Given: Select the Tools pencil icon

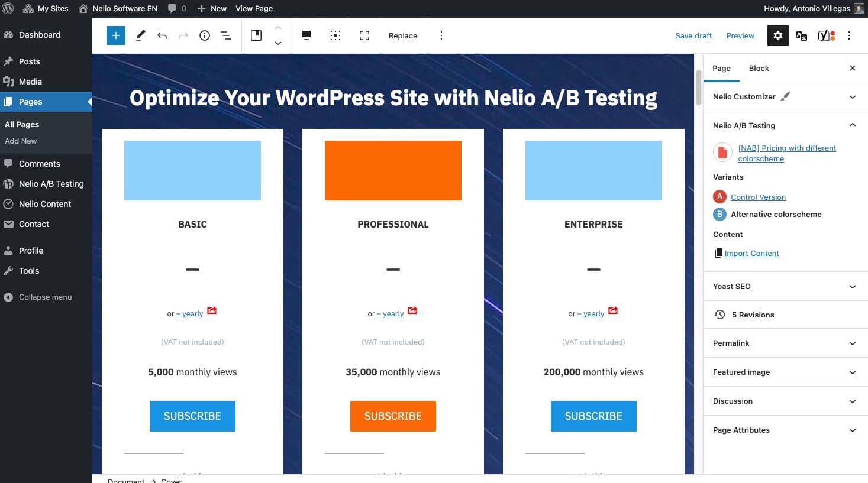Looking at the screenshot, I should point(140,35).
